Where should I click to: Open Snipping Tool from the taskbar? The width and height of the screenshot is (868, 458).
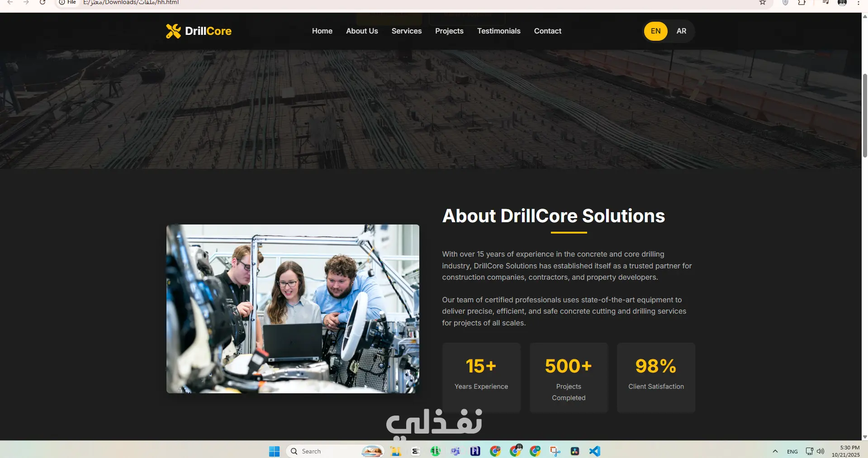click(x=555, y=451)
